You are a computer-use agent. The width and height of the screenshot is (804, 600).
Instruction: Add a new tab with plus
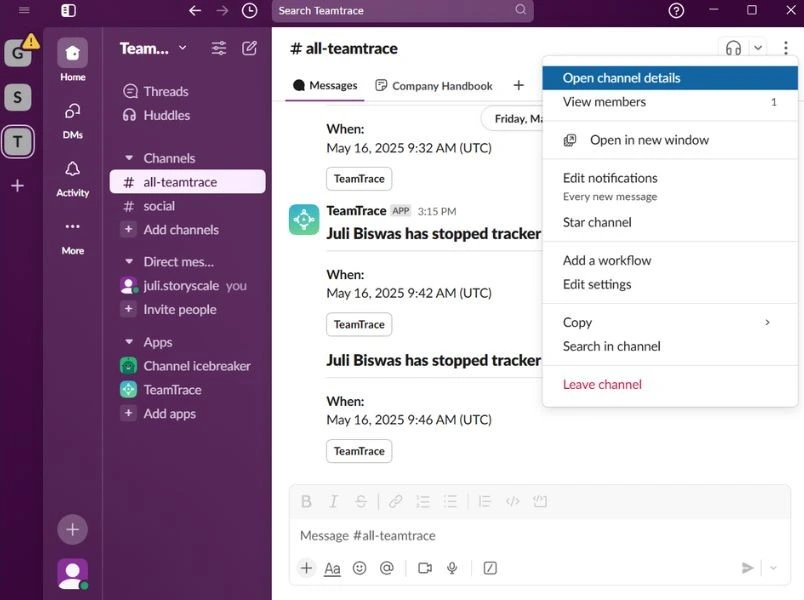coord(518,85)
